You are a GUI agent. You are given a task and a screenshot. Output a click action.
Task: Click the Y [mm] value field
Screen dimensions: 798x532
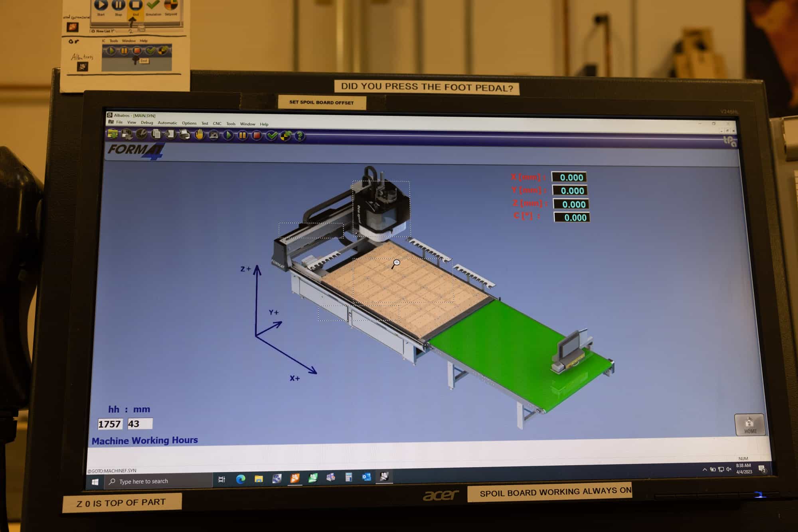coord(571,191)
